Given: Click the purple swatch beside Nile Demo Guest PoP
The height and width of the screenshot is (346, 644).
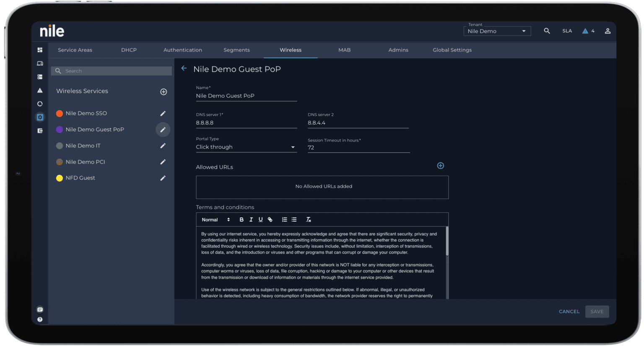Looking at the screenshot, I should click(x=60, y=130).
